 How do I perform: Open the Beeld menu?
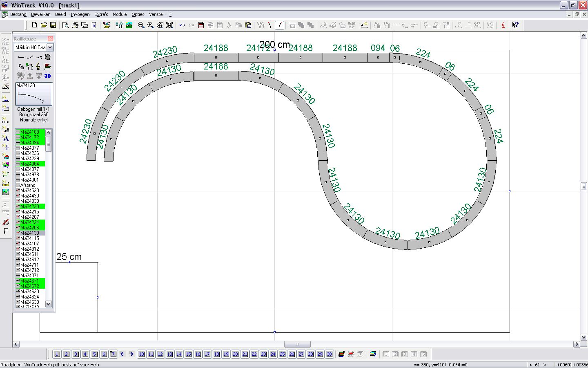(x=60, y=14)
